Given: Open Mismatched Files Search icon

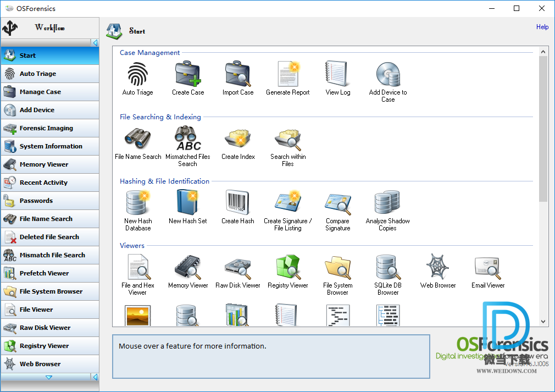Looking at the screenshot, I should pyautogui.click(x=188, y=138).
